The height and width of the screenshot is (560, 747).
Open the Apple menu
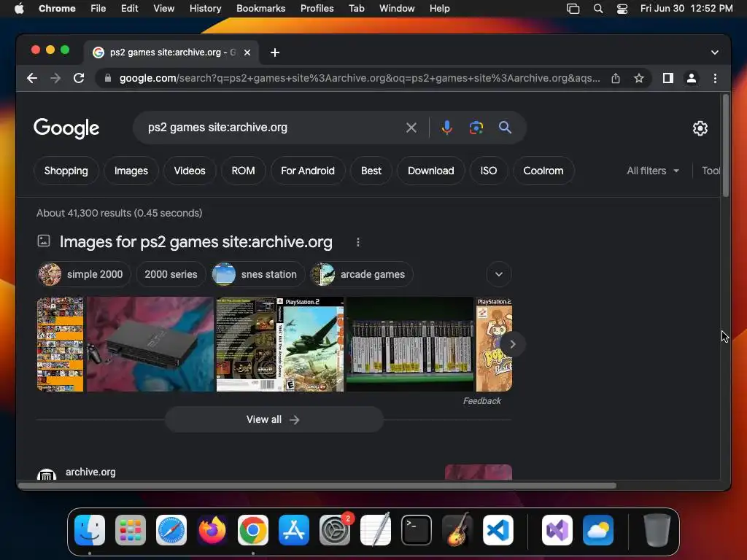pos(19,9)
